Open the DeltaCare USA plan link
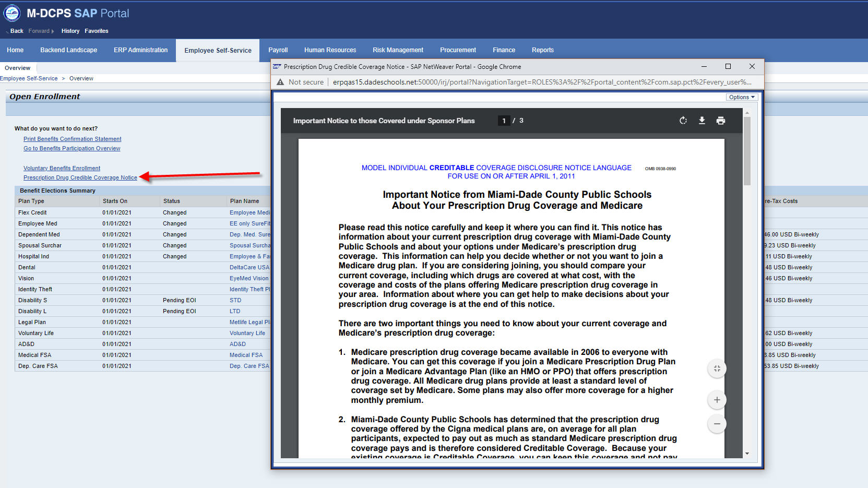Image resolution: width=868 pixels, height=488 pixels. 249,267
